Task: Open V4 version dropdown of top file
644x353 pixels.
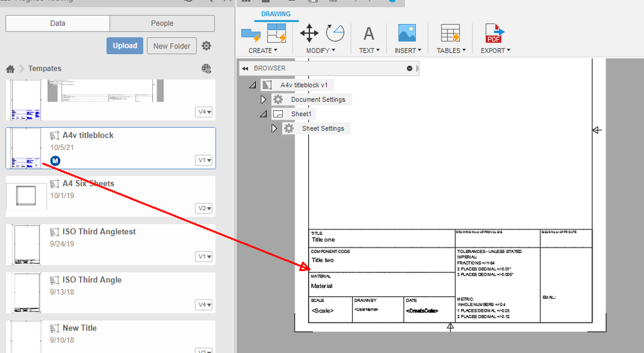Action: 204,112
